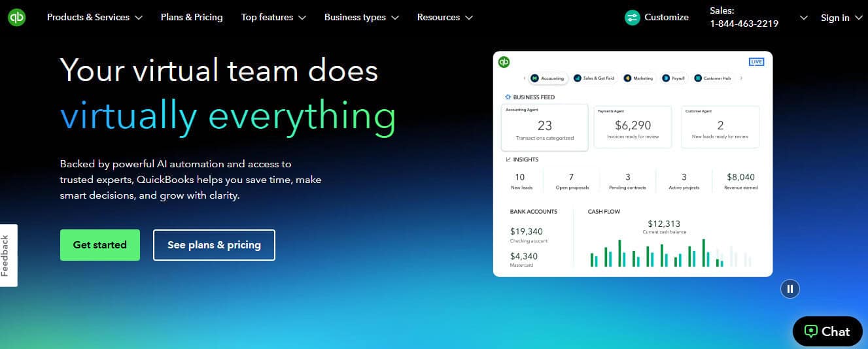Click the Customize sliders icon
The width and height of the screenshot is (868, 349).
(x=632, y=18)
